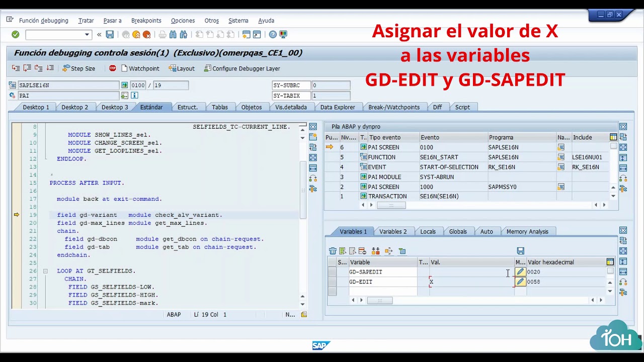This screenshot has width=644, height=362.
Task: Click the stack table horizontal scrollbar thumb
Action: [391, 205]
